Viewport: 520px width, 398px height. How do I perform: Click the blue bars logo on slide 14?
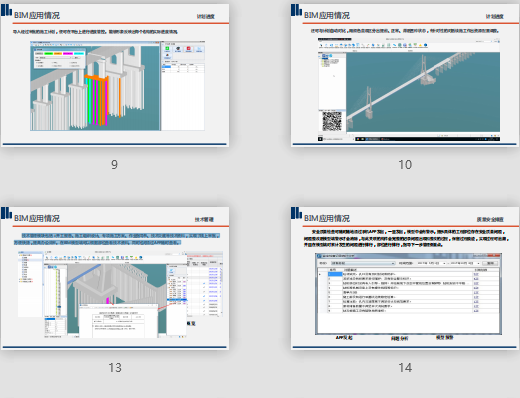[296, 213]
